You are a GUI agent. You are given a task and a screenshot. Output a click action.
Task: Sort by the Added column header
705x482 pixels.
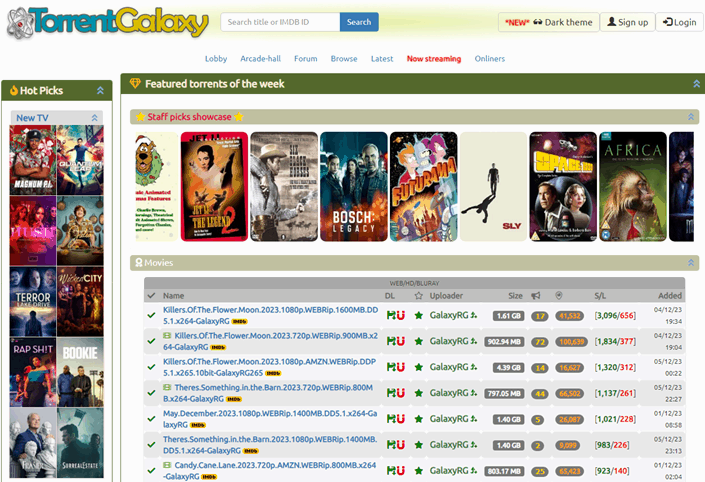pos(670,296)
